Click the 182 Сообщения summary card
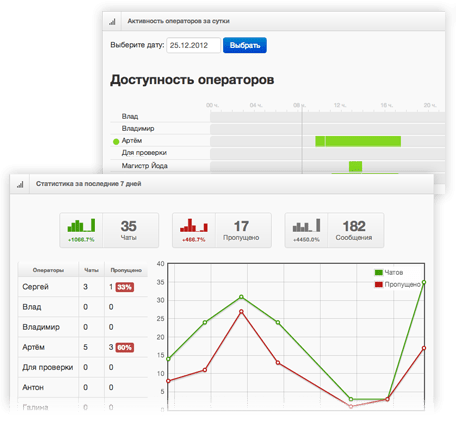This screenshot has height=430, width=456. click(x=334, y=230)
